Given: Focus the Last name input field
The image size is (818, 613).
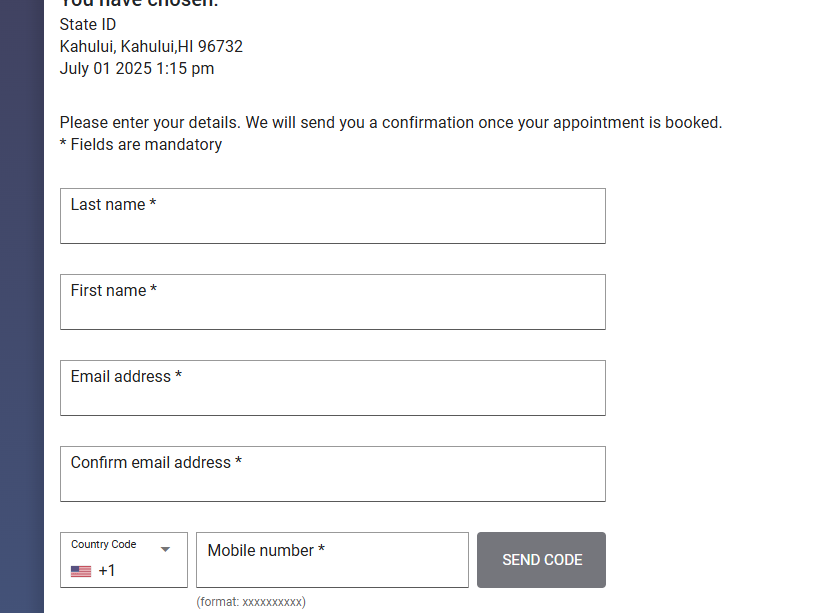Looking at the screenshot, I should point(333,216).
